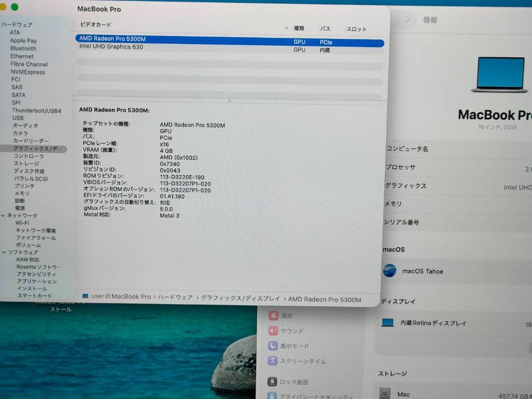
Task: Collapse the ネットワーク section in the sidebar
Action: [x=4, y=215]
